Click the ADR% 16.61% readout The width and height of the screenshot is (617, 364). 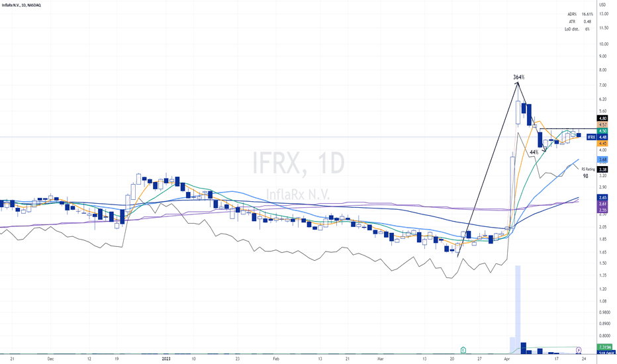click(580, 14)
